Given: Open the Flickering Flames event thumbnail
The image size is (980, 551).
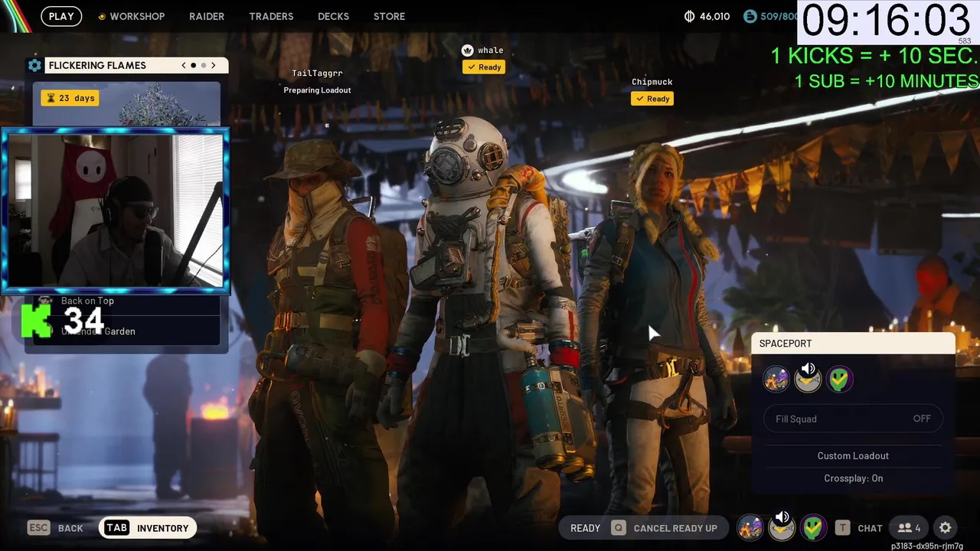Looking at the screenshot, I should coord(126,104).
